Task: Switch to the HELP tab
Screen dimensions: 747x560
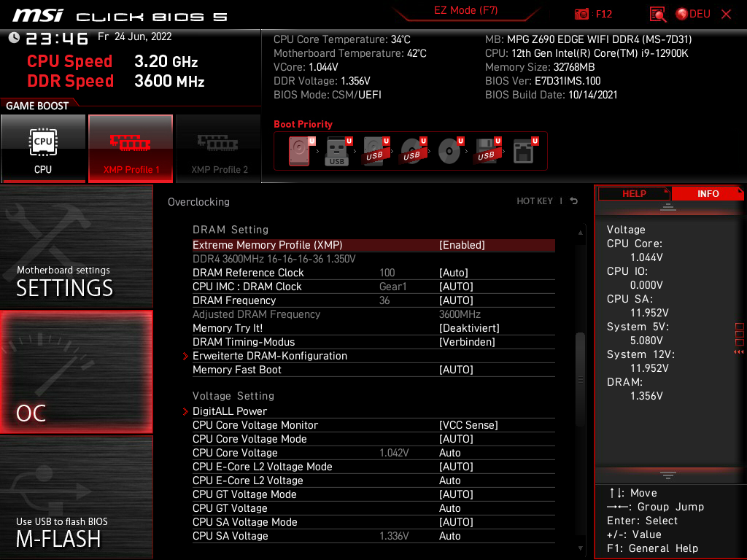Action: click(634, 193)
